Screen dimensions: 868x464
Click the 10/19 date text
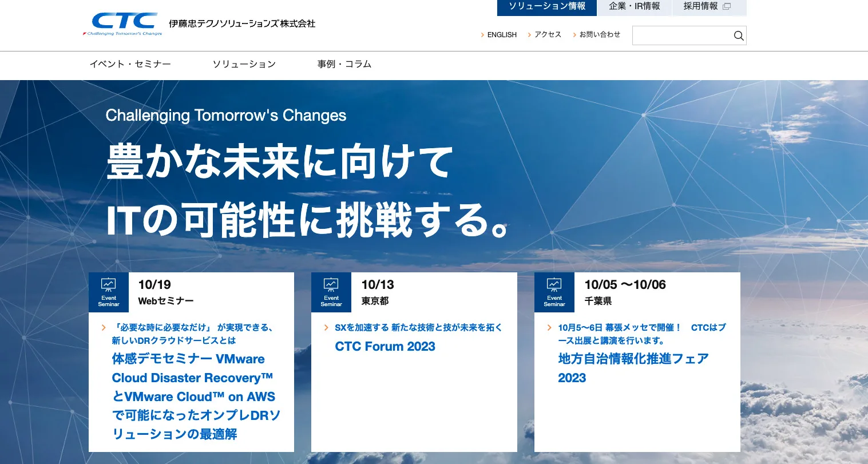click(x=154, y=284)
